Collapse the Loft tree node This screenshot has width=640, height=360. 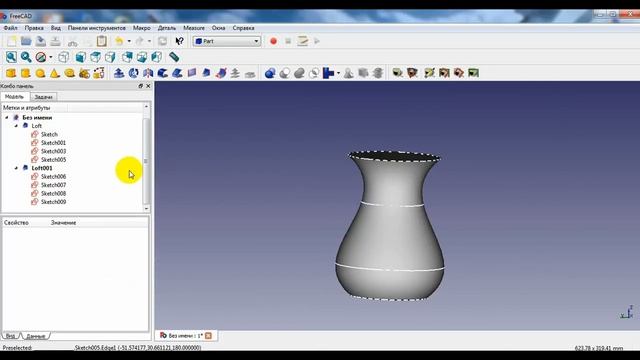point(16,126)
